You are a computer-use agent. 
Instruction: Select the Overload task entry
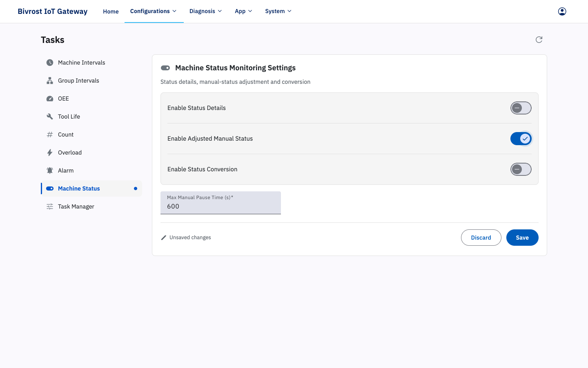[91, 153]
